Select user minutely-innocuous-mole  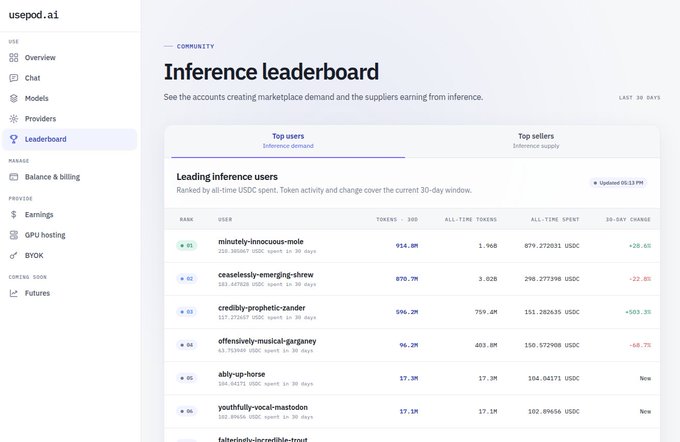pos(261,242)
